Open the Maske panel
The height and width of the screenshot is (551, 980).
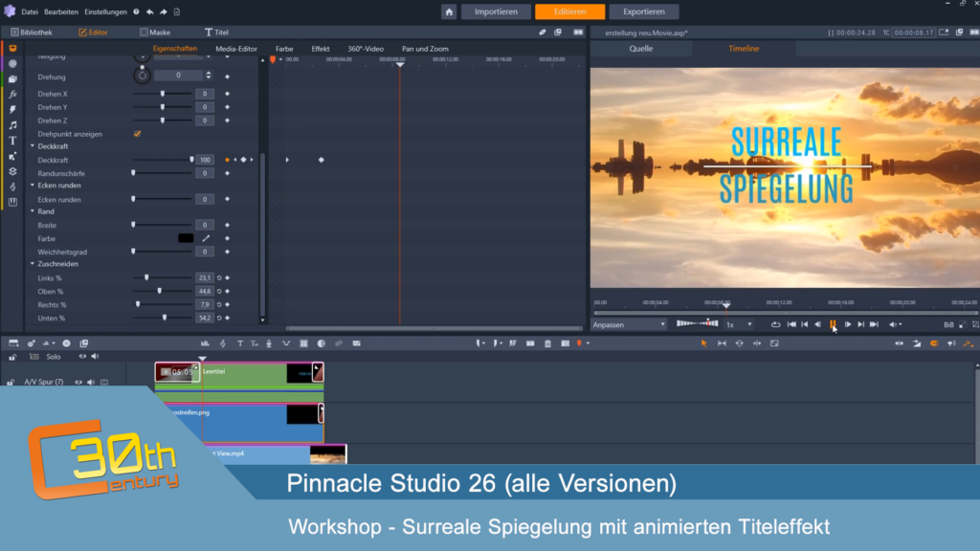pos(155,33)
